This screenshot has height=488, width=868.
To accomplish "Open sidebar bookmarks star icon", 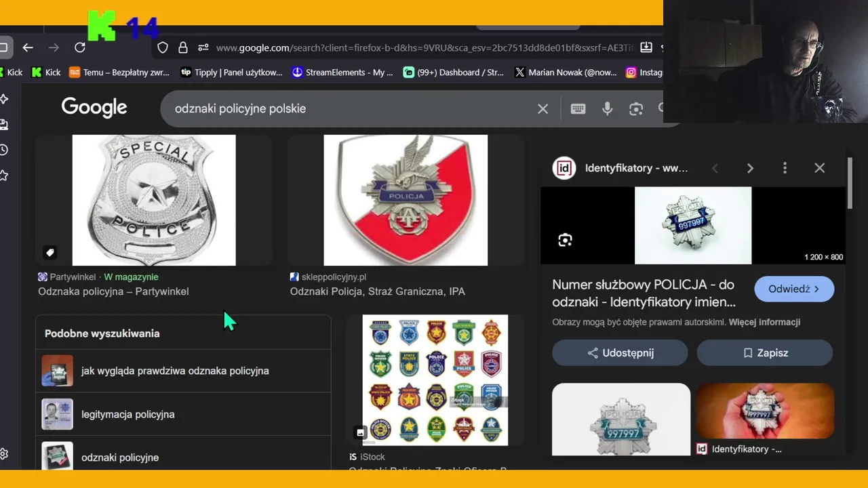I will (4, 176).
